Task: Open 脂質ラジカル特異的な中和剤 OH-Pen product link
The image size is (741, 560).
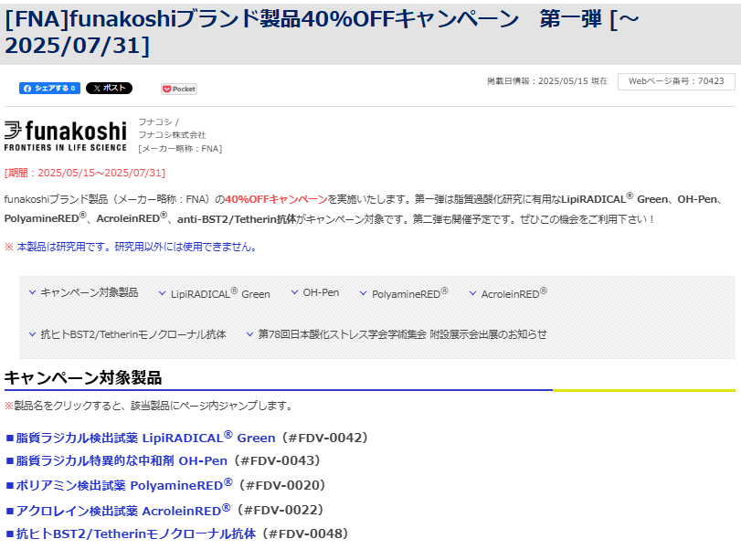Action: [122, 460]
